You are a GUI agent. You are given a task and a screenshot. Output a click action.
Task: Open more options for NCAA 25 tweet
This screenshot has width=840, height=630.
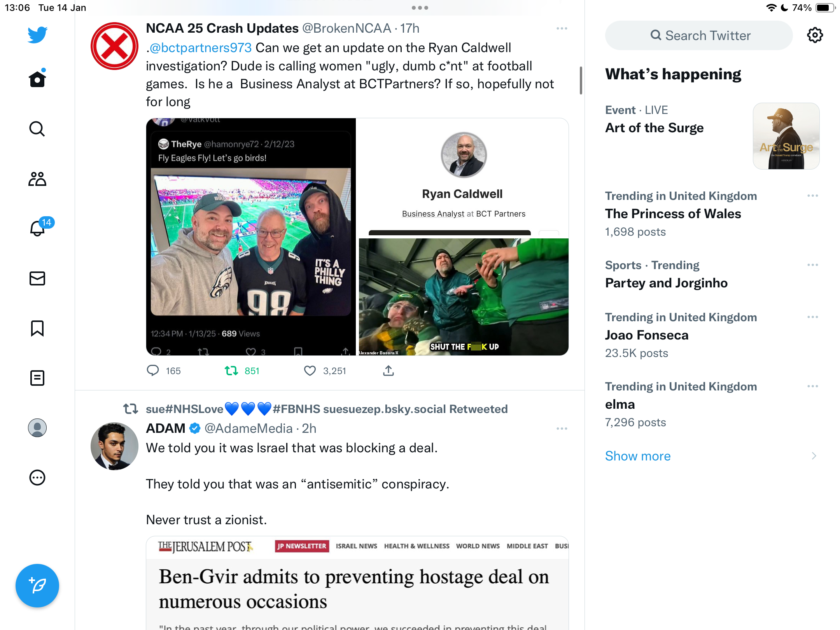click(x=562, y=28)
